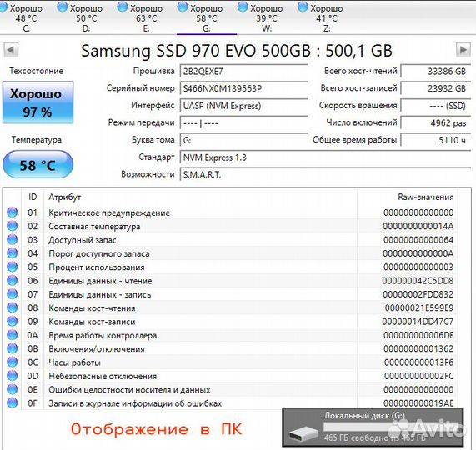
Task: Click status icon for Составная температура row
Action: pos(13,226)
